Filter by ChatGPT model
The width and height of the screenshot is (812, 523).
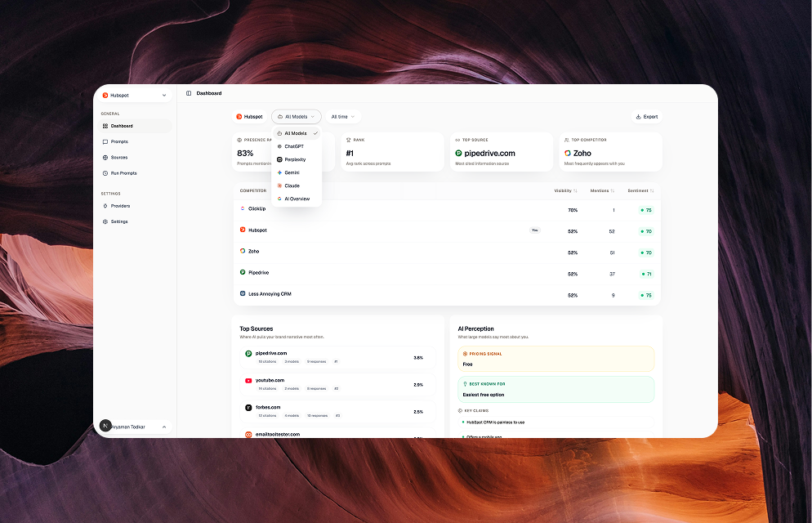point(297,146)
